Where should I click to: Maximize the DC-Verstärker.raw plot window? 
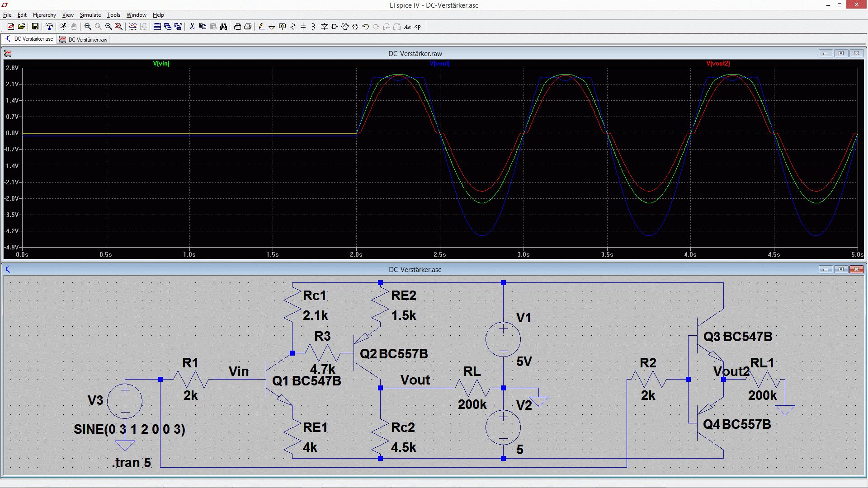[841, 53]
